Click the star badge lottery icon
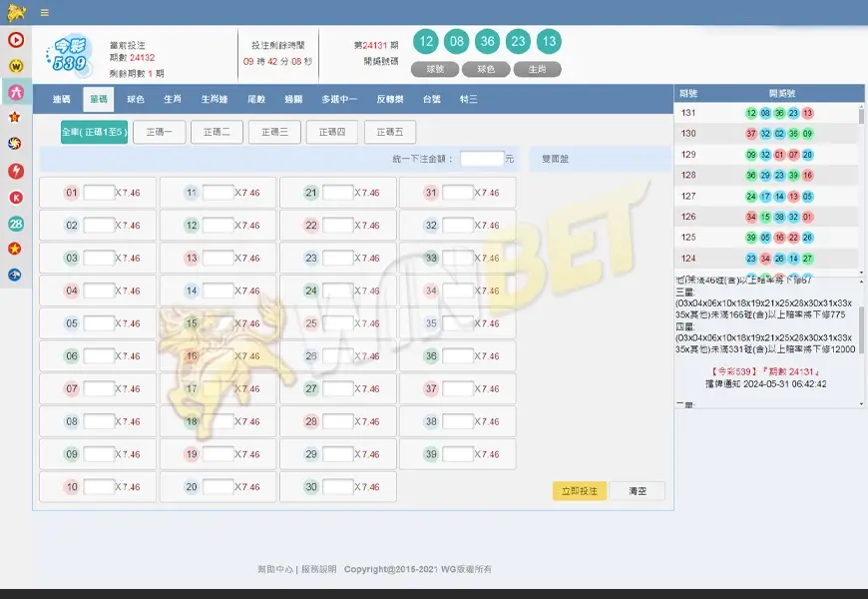The height and width of the screenshot is (599, 868). click(14, 118)
